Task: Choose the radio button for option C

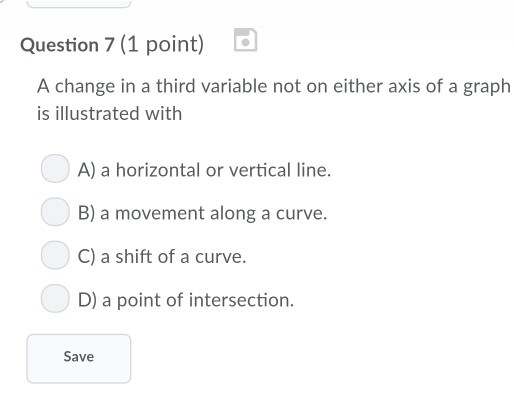Action: (x=55, y=255)
